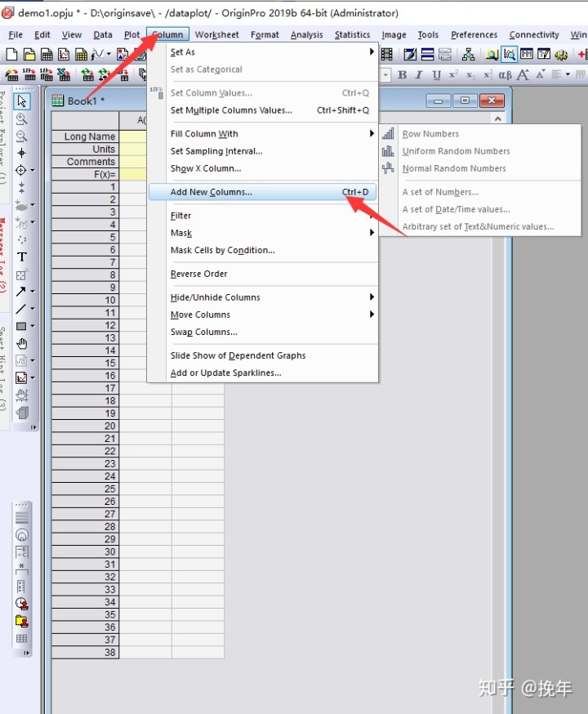The height and width of the screenshot is (714, 588).
Task: Click the Increase Font size icon
Action: point(523,74)
